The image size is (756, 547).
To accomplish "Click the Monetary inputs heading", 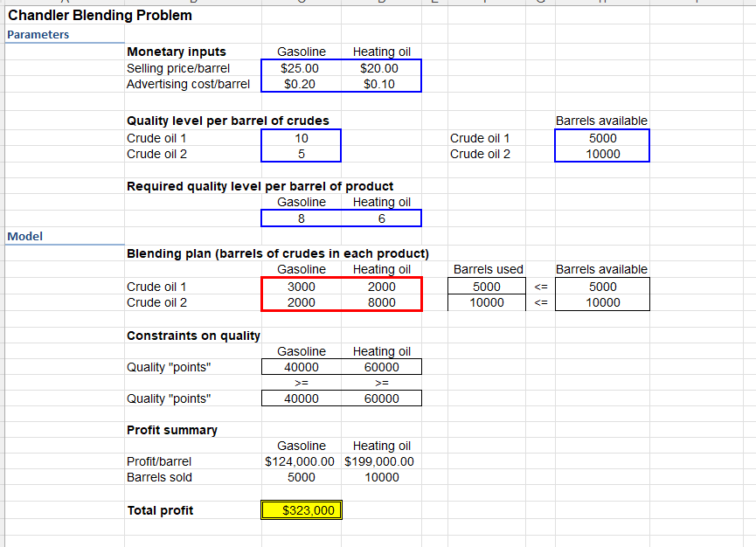I will point(176,52).
